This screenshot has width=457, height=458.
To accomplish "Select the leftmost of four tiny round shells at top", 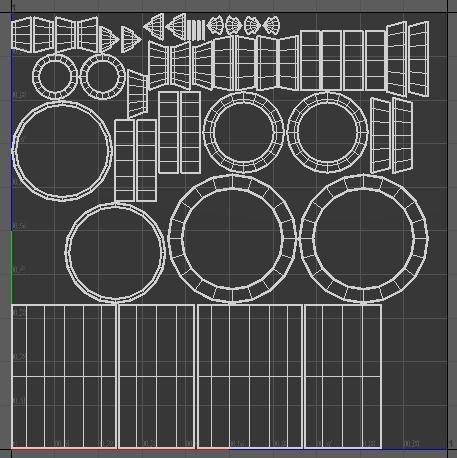I will [x=215, y=25].
